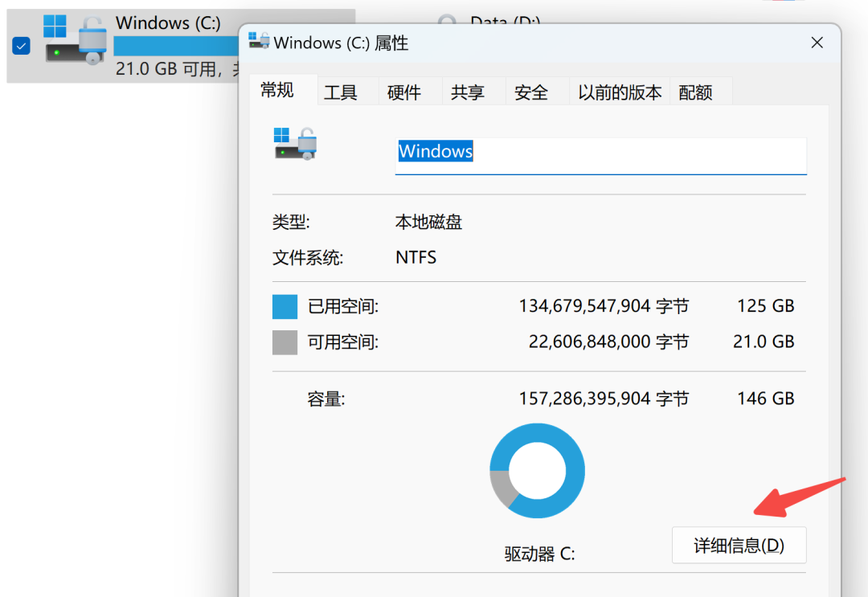Viewport: 868px width, 597px height.
Task: Click the 22,606,848,000 字节 free value
Action: pyautogui.click(x=608, y=341)
